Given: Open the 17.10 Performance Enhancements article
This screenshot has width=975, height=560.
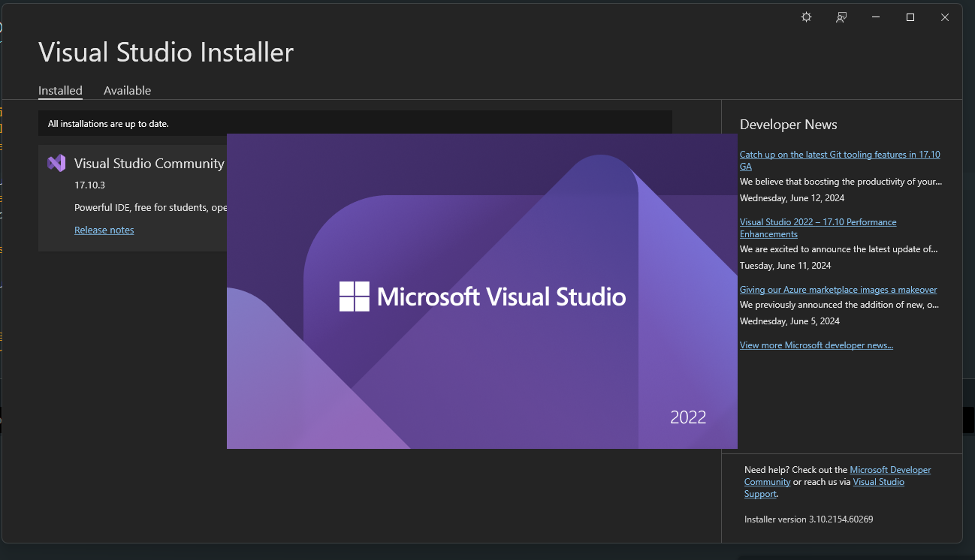Looking at the screenshot, I should tap(818, 227).
